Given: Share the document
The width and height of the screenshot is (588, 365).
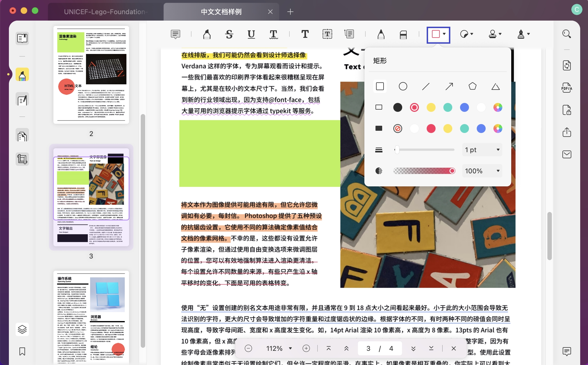Looking at the screenshot, I should tap(567, 132).
